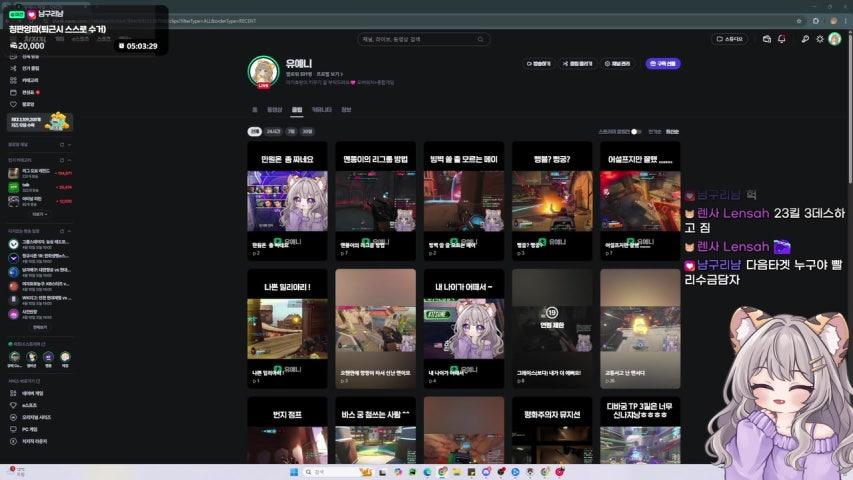Switch to the 홈 channel tab
The width and height of the screenshot is (853, 480).
point(255,109)
